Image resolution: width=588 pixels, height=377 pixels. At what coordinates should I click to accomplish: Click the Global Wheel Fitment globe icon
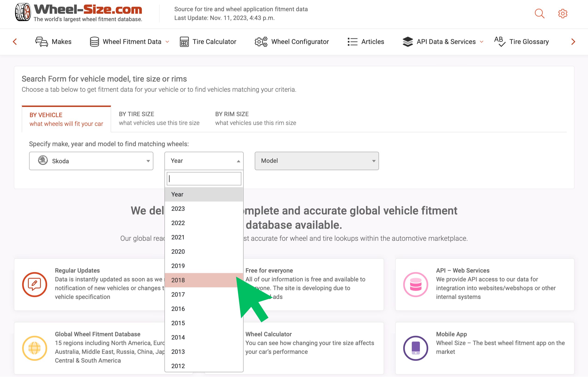tap(35, 348)
